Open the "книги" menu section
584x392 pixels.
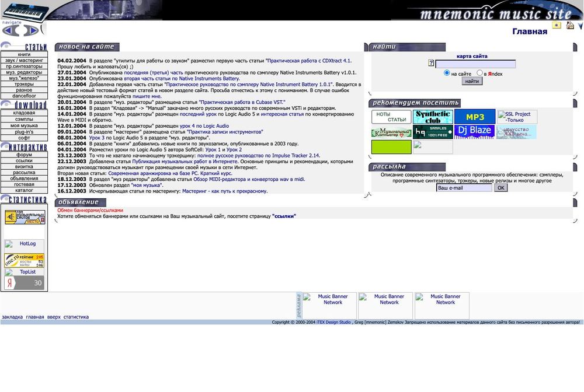(24, 54)
